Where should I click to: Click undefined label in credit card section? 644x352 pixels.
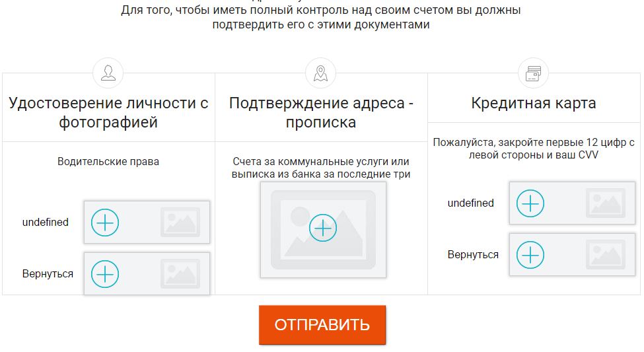click(x=471, y=203)
